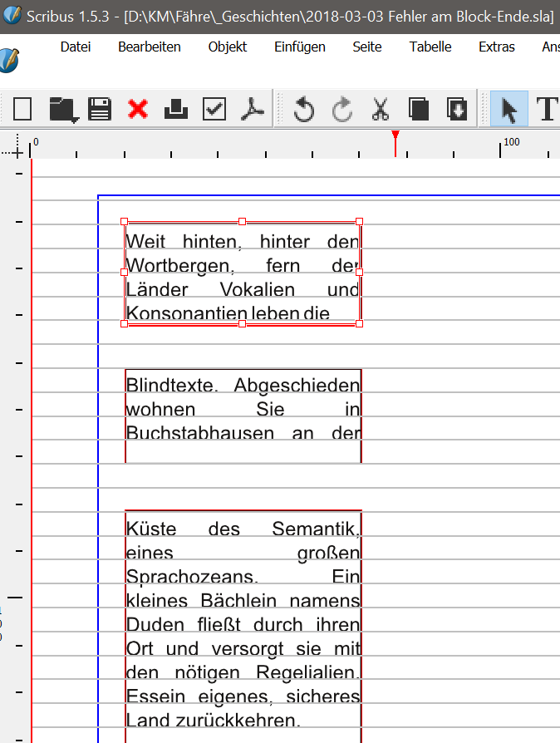
Task: Create a new document with toolbar icon
Action: coord(22,109)
